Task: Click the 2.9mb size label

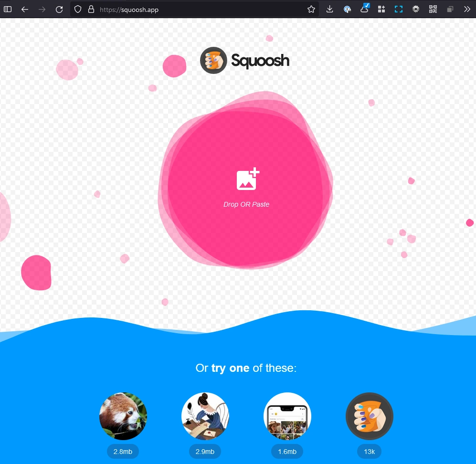Action: tap(205, 452)
